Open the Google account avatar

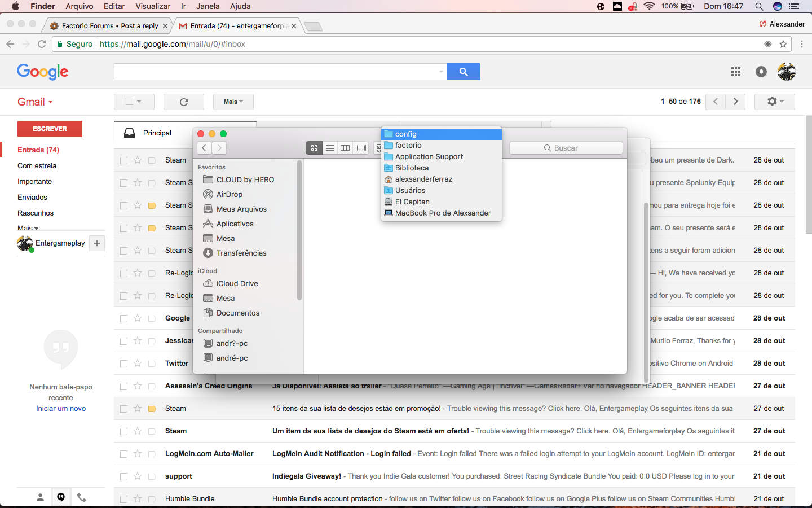786,72
